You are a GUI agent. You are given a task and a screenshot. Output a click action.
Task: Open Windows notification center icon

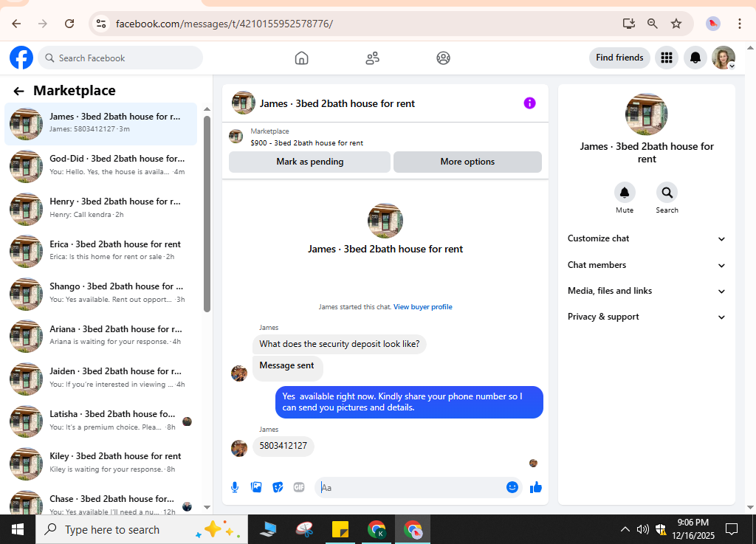click(732, 529)
